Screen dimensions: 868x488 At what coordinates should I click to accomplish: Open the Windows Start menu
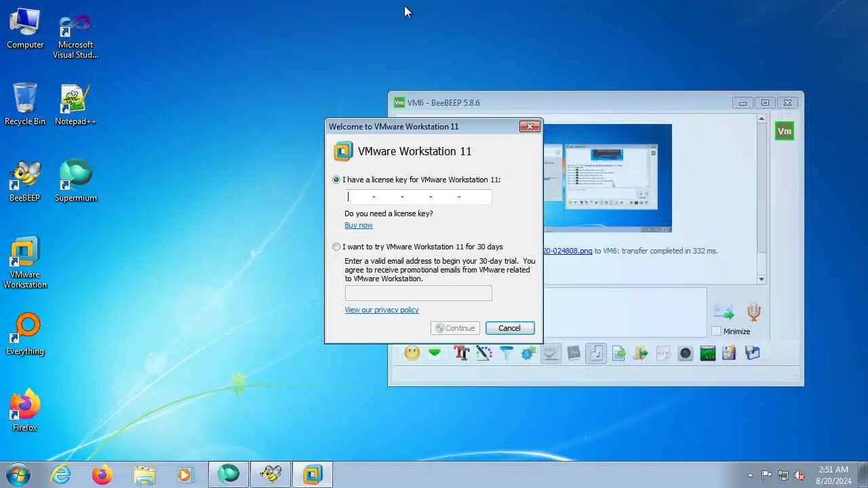point(18,474)
